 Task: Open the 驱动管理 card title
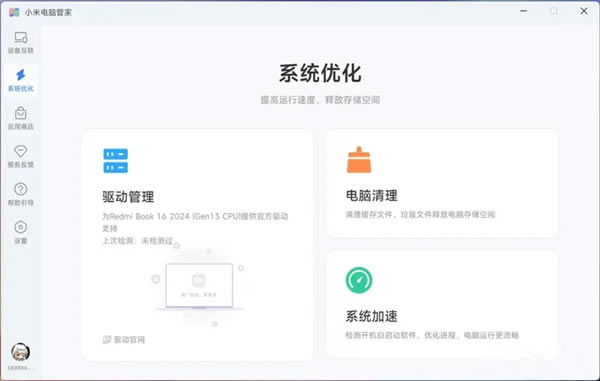click(128, 197)
